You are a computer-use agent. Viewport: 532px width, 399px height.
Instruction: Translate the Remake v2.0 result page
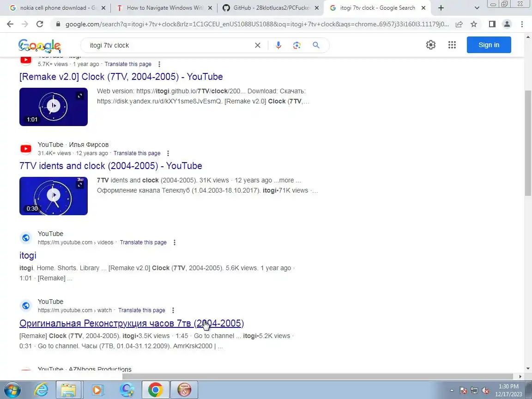(x=128, y=64)
